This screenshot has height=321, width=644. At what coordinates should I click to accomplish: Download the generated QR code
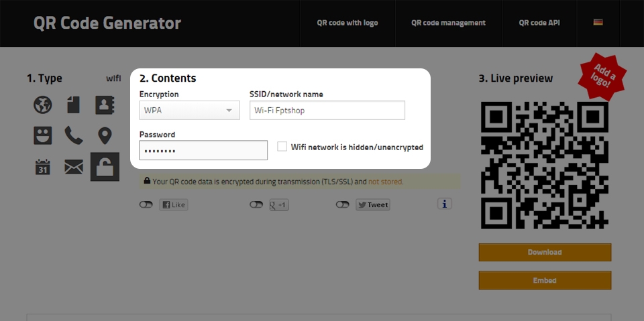click(x=545, y=252)
